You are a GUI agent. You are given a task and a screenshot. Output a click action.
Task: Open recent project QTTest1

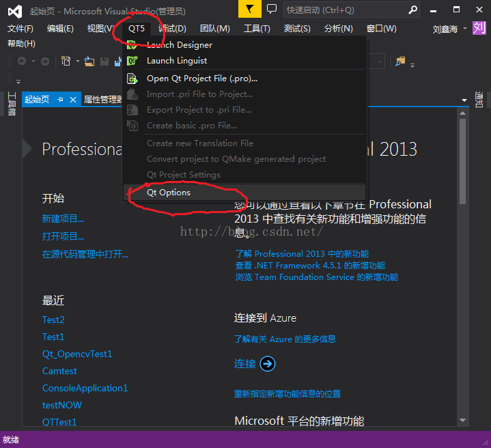[x=59, y=422]
